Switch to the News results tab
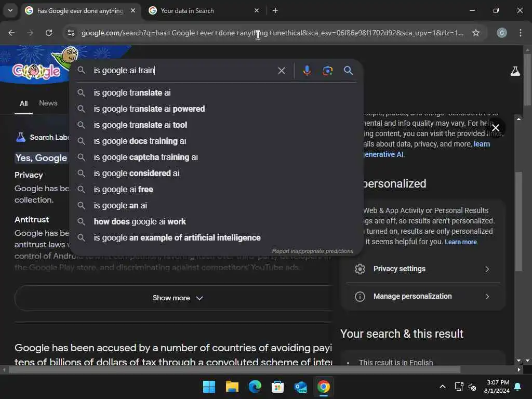 click(48, 103)
